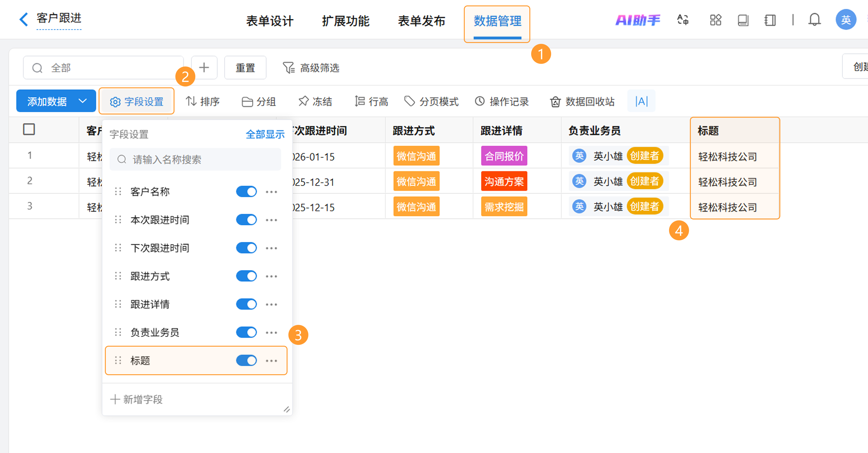
Task: Open more options for 跟进方式 field
Action: click(271, 276)
